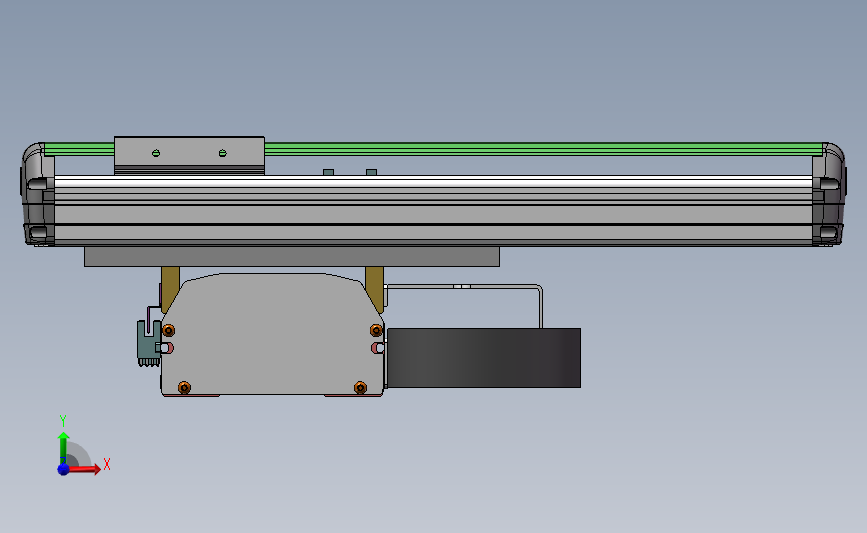
Task: Click the green Y axis arrow of the triad
Action: pos(64,448)
